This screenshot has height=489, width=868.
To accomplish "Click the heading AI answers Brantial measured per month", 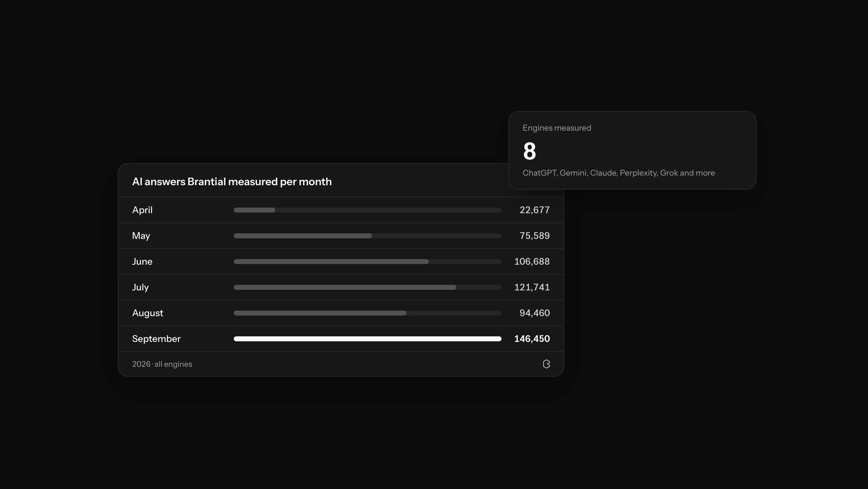I will (x=232, y=182).
